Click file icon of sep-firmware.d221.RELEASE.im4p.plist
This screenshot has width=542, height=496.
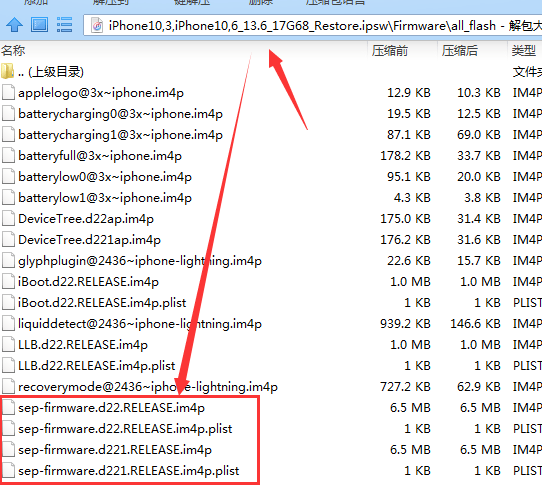click(x=8, y=471)
